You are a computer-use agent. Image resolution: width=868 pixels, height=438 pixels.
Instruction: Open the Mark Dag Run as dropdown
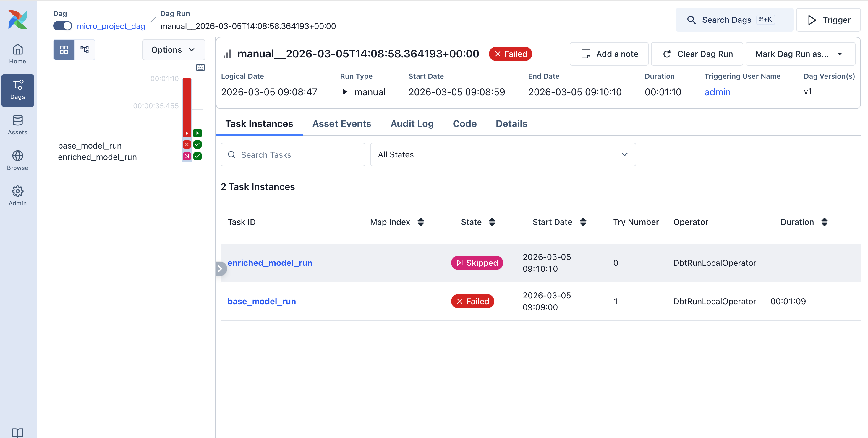tap(800, 54)
